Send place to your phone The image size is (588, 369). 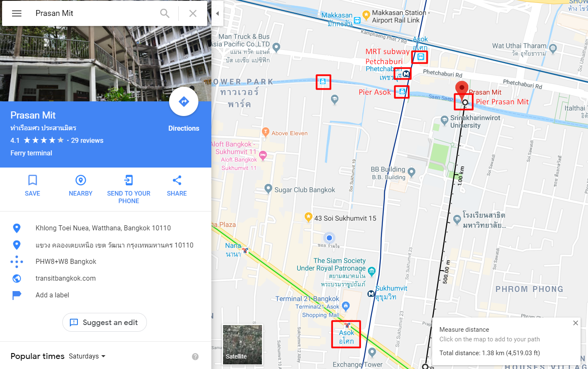(x=129, y=189)
